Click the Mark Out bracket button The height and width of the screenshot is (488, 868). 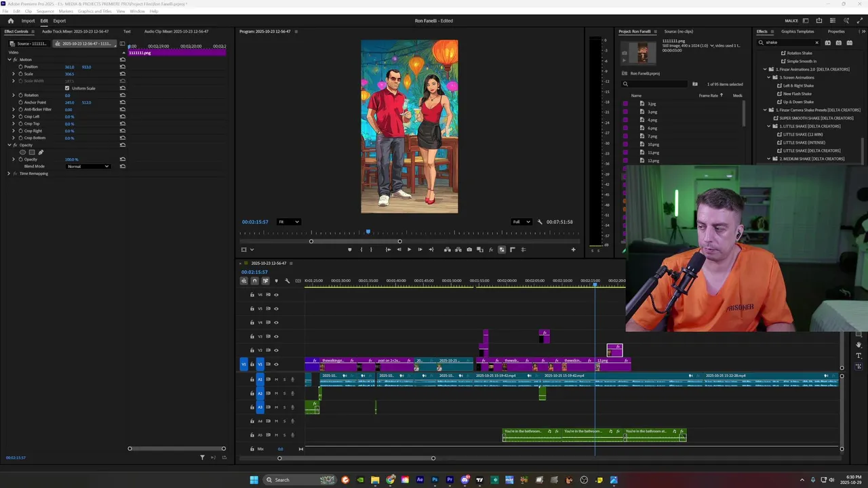coord(371,249)
